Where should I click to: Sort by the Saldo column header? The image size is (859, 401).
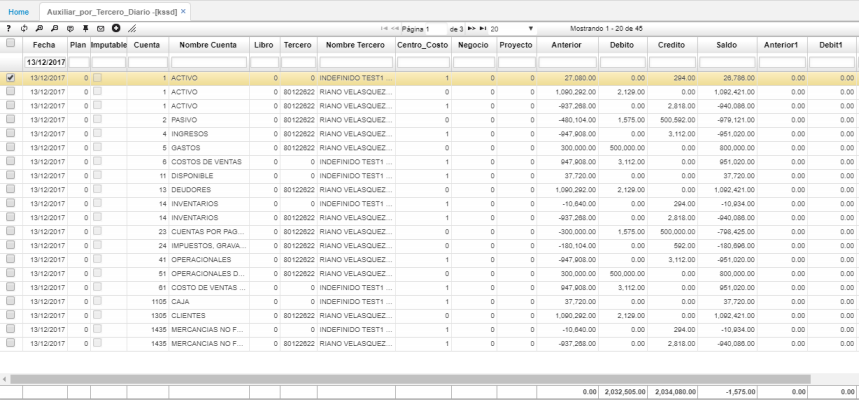726,45
